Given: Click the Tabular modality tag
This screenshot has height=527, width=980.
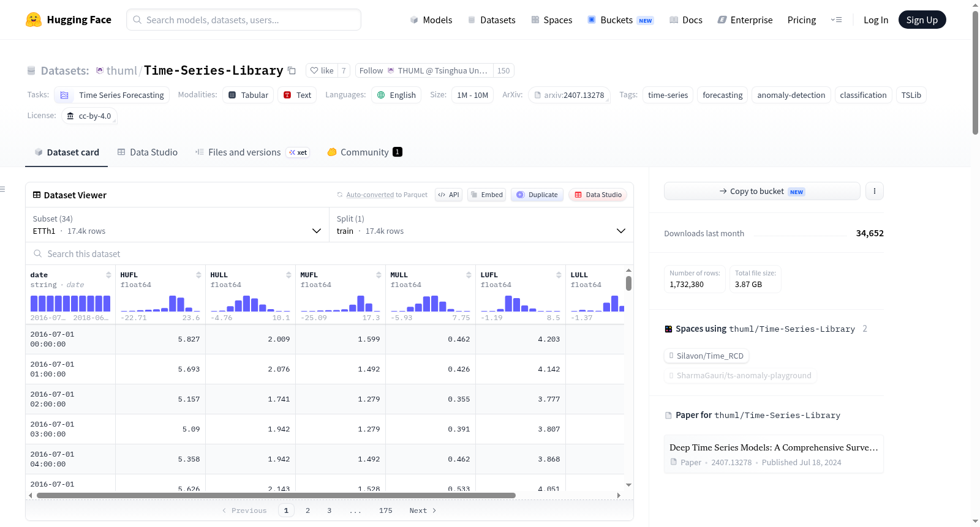Looking at the screenshot, I should point(248,95).
